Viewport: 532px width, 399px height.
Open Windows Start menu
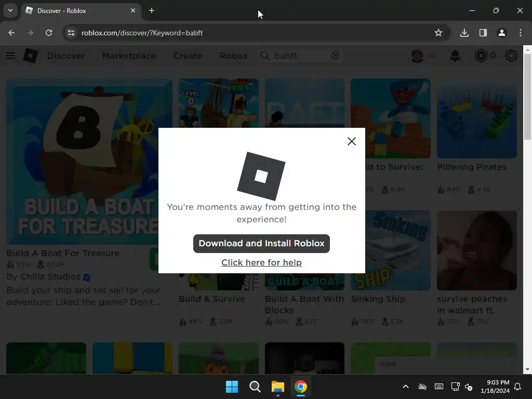[x=232, y=387]
